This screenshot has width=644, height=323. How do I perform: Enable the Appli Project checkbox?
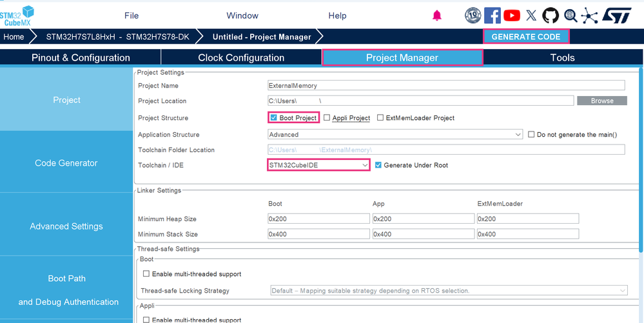click(327, 118)
